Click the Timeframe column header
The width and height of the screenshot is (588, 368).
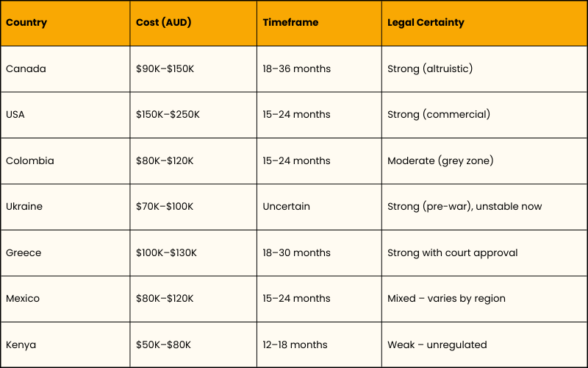(290, 22)
